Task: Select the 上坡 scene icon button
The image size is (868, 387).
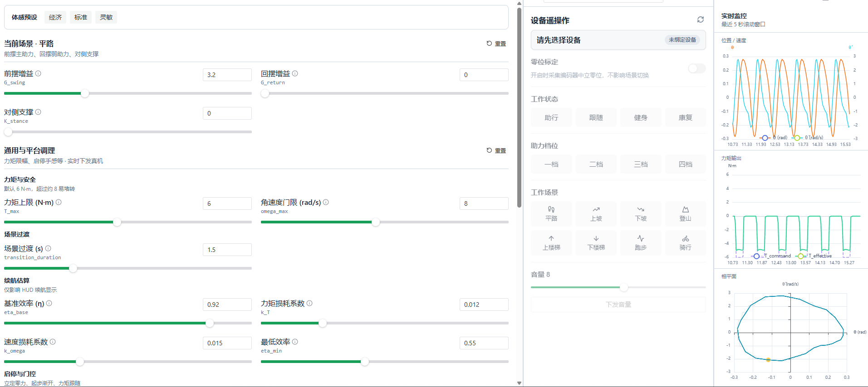Action: [596, 213]
